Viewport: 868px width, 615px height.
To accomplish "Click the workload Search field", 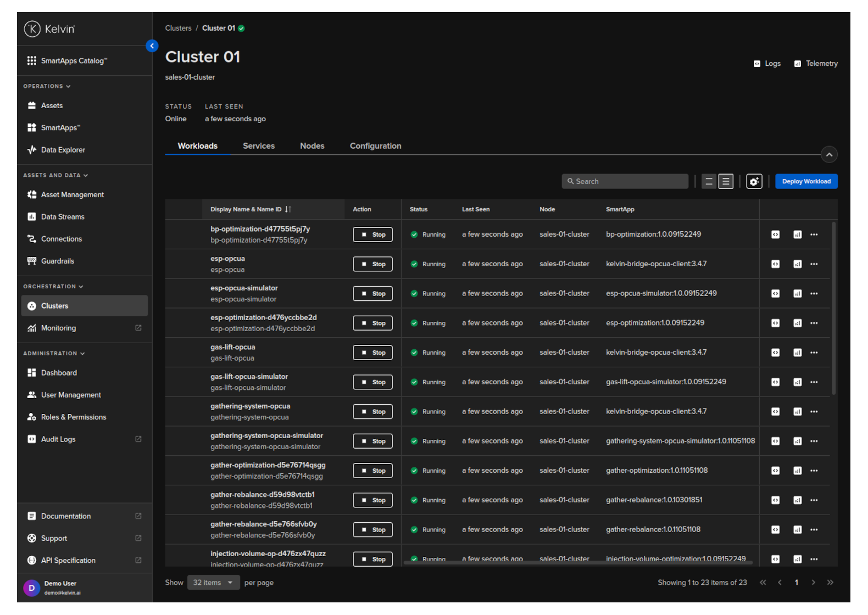I will [x=626, y=181].
